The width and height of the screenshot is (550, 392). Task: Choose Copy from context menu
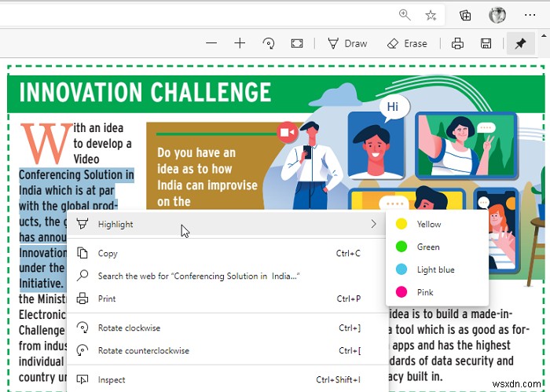226,253
